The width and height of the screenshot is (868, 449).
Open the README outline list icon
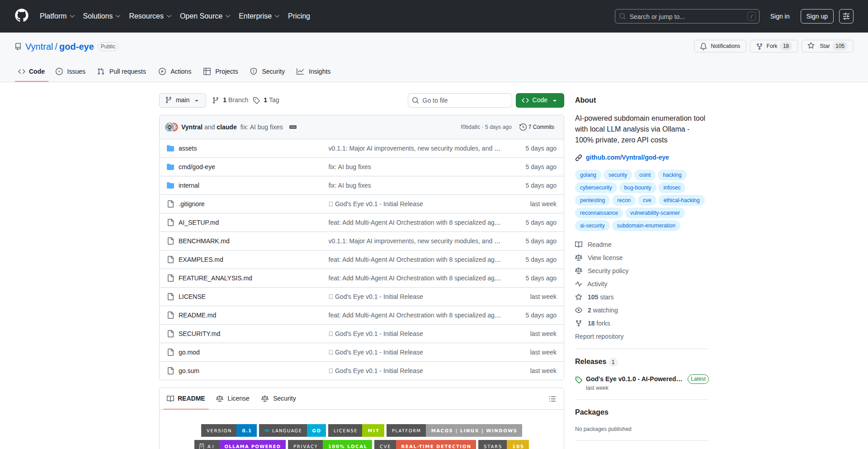coord(552,398)
